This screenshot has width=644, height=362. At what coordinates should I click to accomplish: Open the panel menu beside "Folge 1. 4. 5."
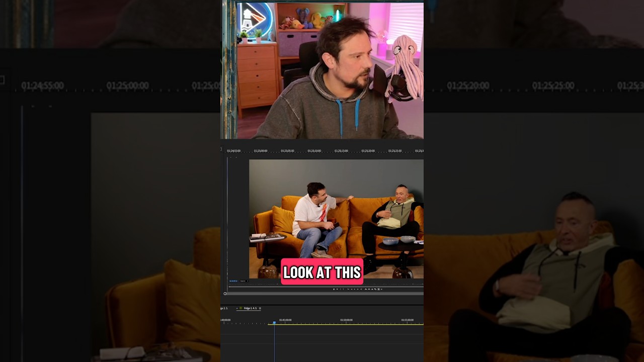point(260,308)
